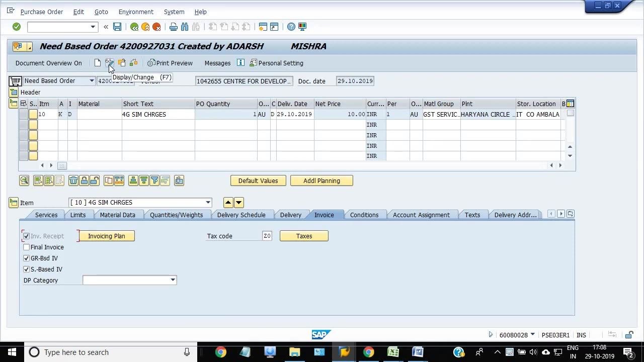This screenshot has width=644, height=362.
Task: Open Find with the binoculars icon
Action: 185,27
